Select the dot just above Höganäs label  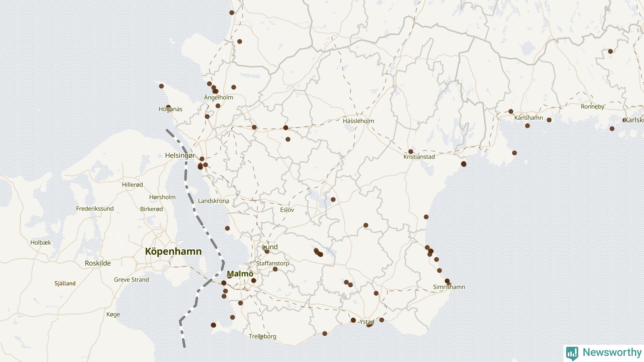168,107
